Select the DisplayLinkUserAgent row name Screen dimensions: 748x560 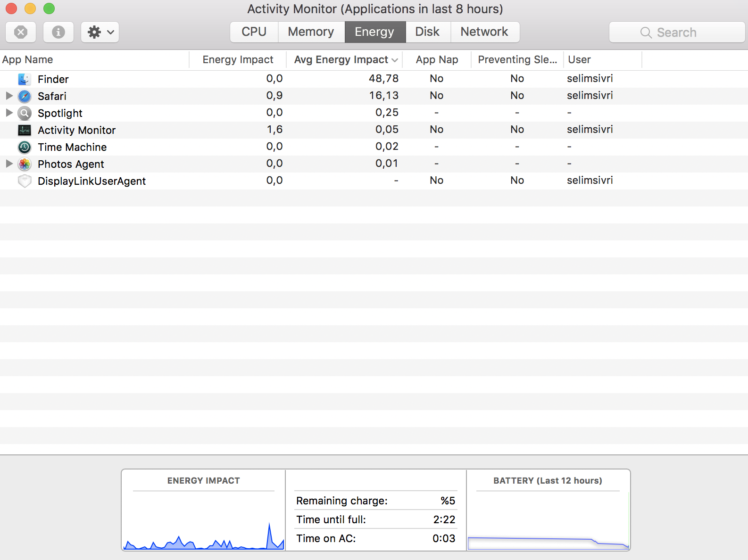(x=91, y=181)
